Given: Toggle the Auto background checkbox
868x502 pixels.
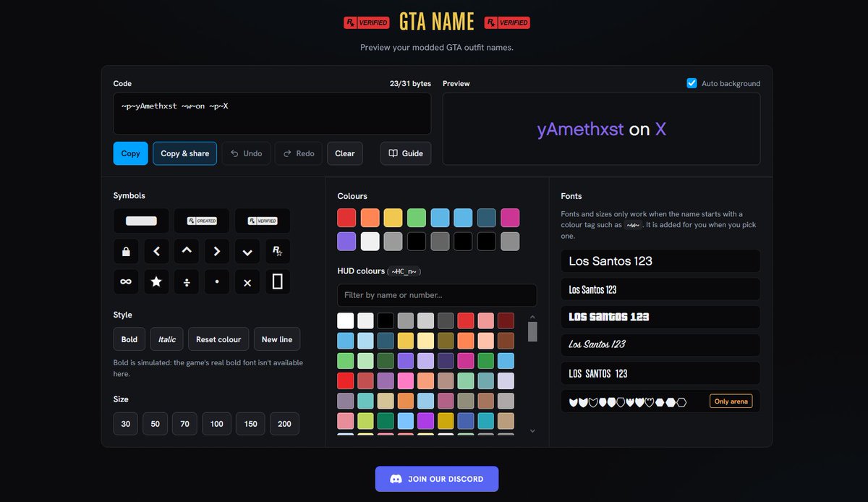Looking at the screenshot, I should (692, 83).
